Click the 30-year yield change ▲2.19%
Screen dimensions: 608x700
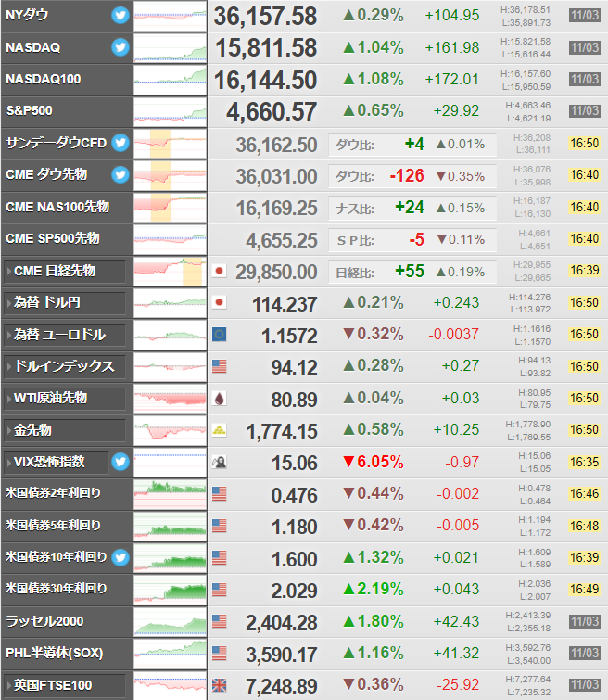pyautogui.click(x=374, y=589)
